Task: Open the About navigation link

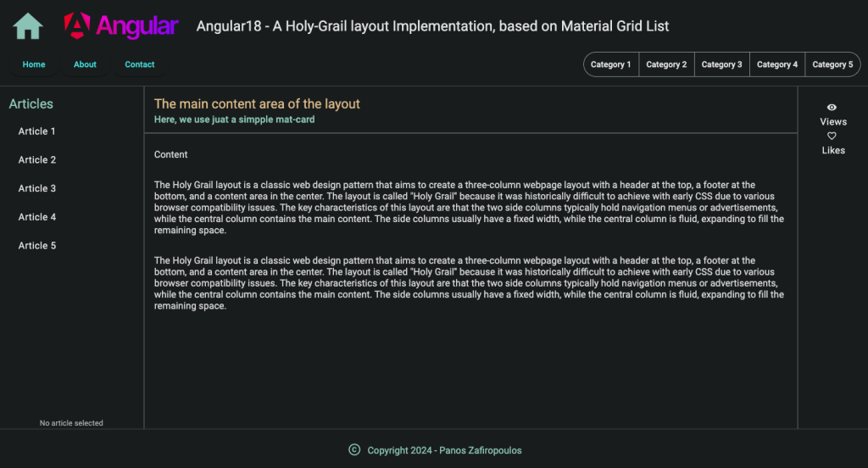Action: (85, 64)
